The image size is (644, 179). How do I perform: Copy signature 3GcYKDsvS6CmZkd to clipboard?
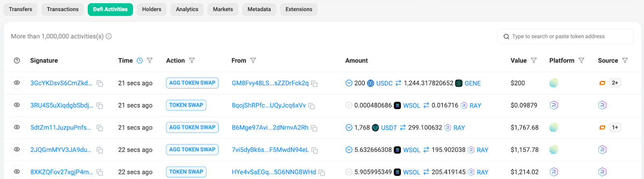tap(100, 84)
